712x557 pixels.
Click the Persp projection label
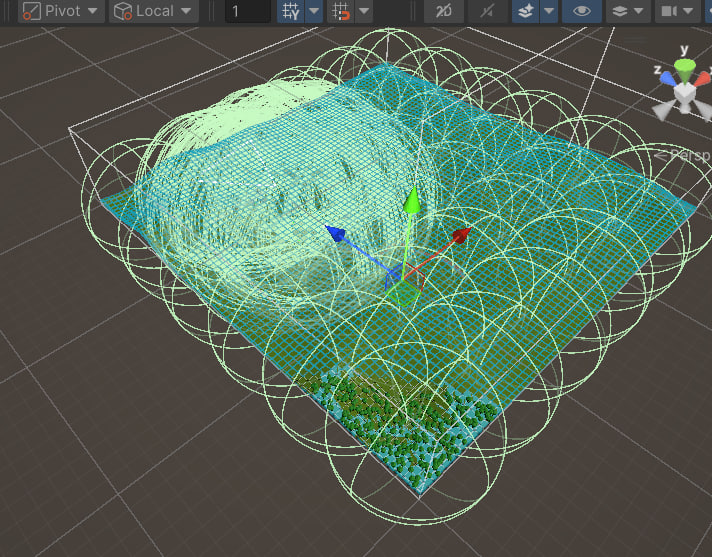pos(684,156)
